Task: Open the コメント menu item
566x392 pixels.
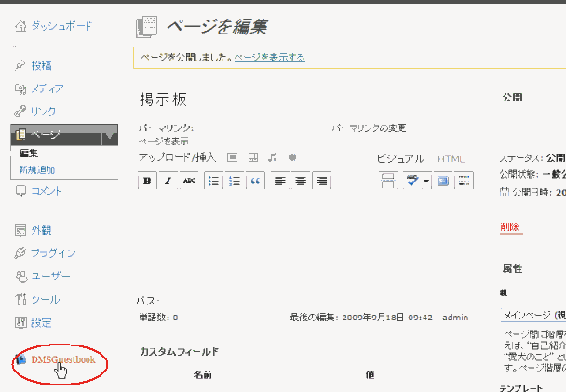Action: [x=46, y=191]
